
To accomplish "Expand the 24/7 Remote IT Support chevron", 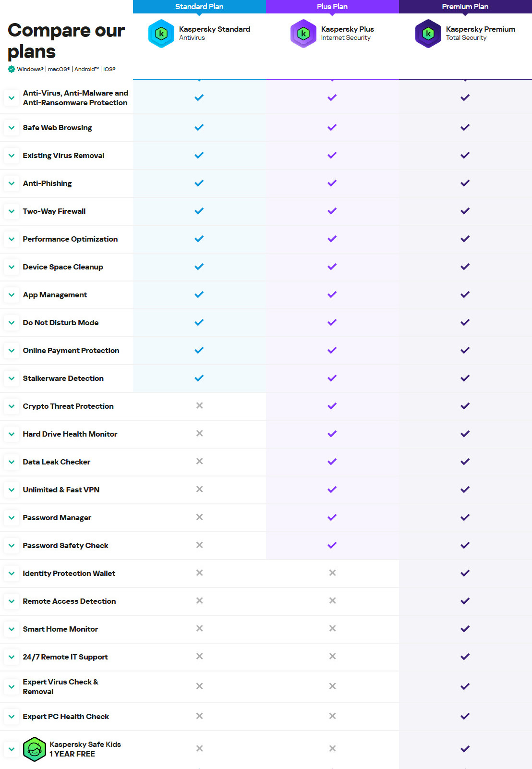I will click(12, 657).
